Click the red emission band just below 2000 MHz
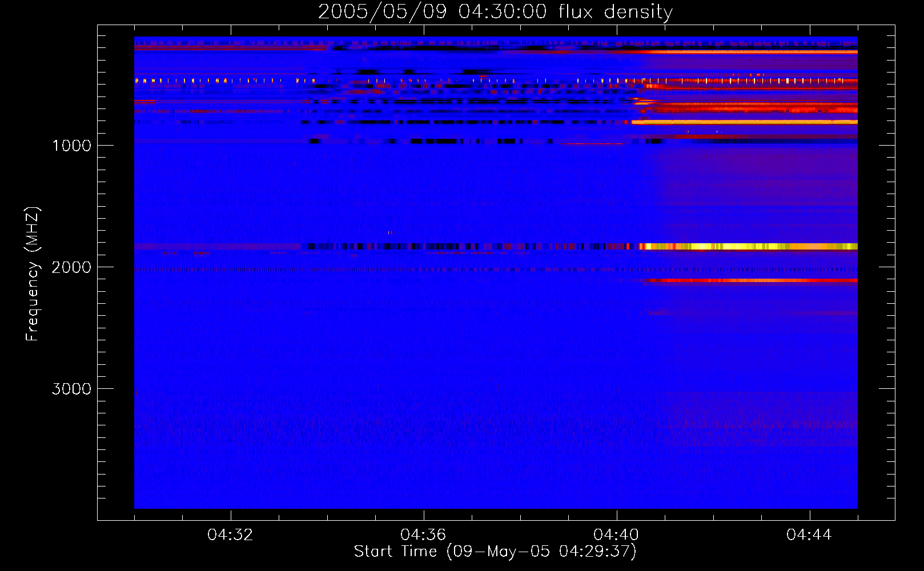The image size is (924, 571). (x=751, y=280)
